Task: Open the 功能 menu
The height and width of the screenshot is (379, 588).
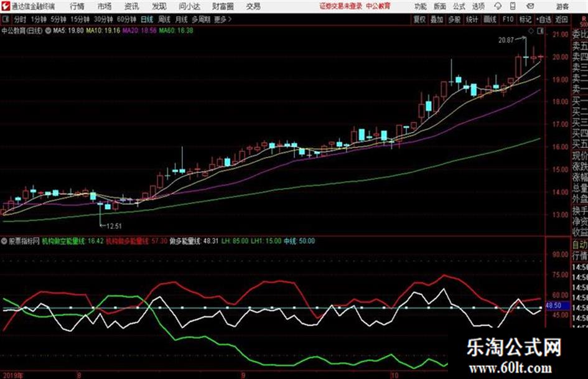Action: (x=421, y=6)
